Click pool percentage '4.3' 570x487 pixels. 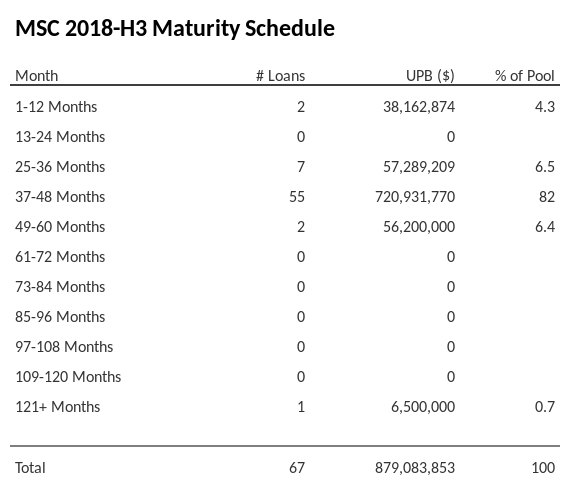(x=545, y=107)
